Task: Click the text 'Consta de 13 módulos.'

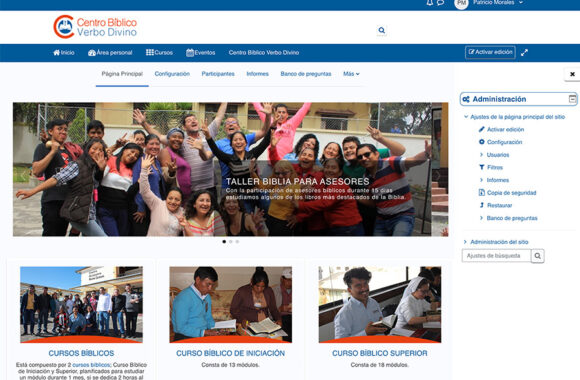Action: click(x=230, y=365)
